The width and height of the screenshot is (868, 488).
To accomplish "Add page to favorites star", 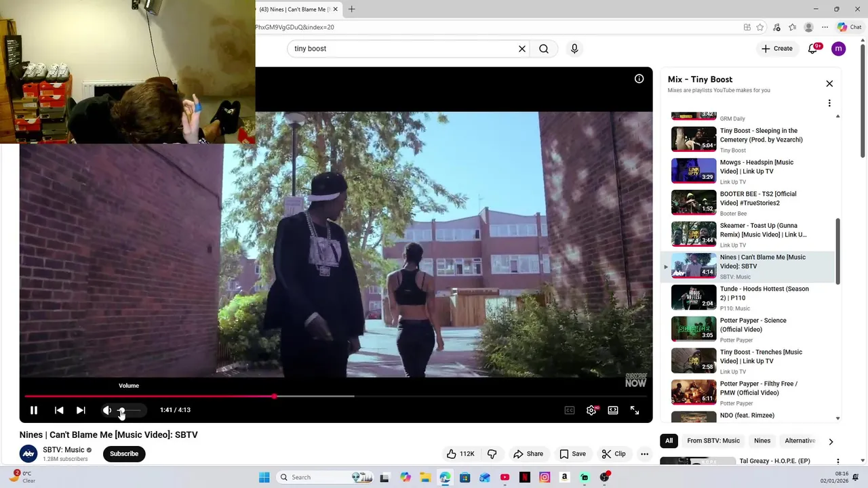I will coord(760,27).
